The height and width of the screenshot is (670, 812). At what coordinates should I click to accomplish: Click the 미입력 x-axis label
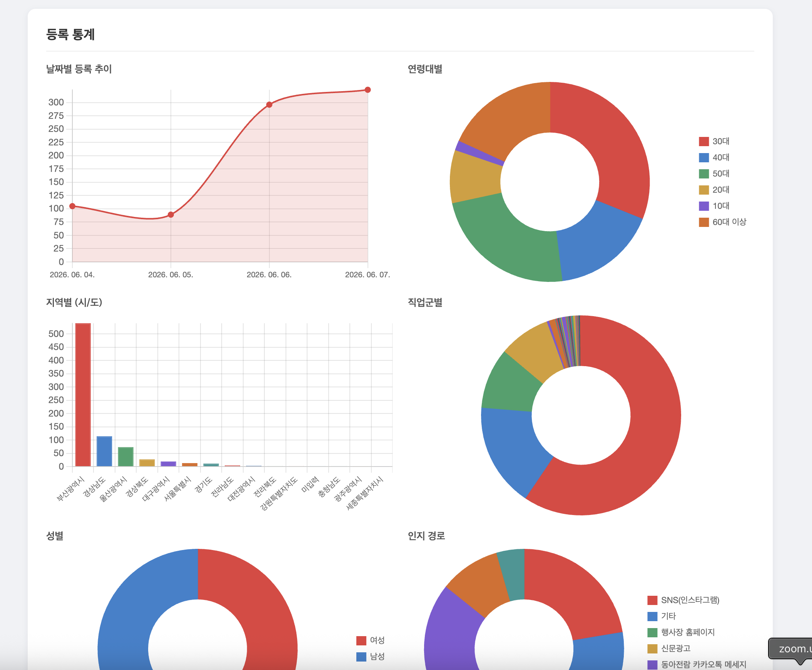pos(310,484)
